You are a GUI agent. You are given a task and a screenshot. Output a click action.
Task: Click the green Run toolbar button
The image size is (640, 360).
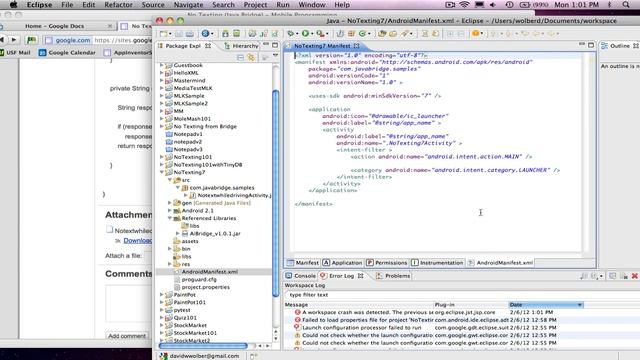tap(305, 33)
